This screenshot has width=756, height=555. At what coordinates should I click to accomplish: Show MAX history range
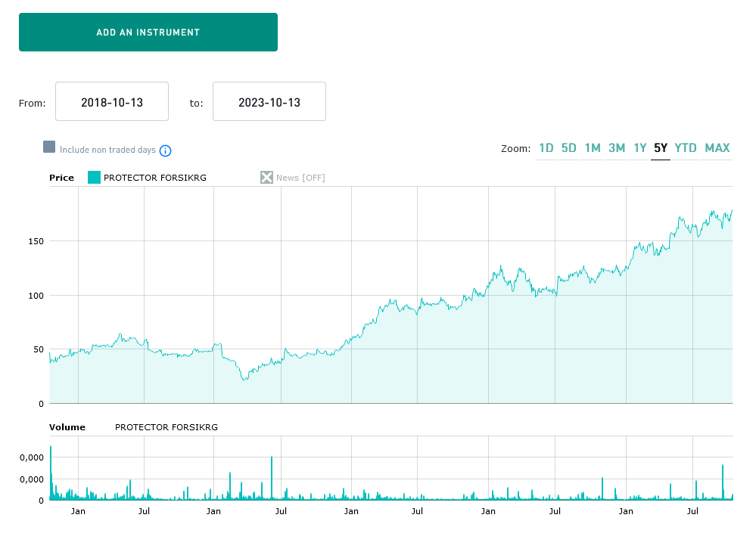717,148
